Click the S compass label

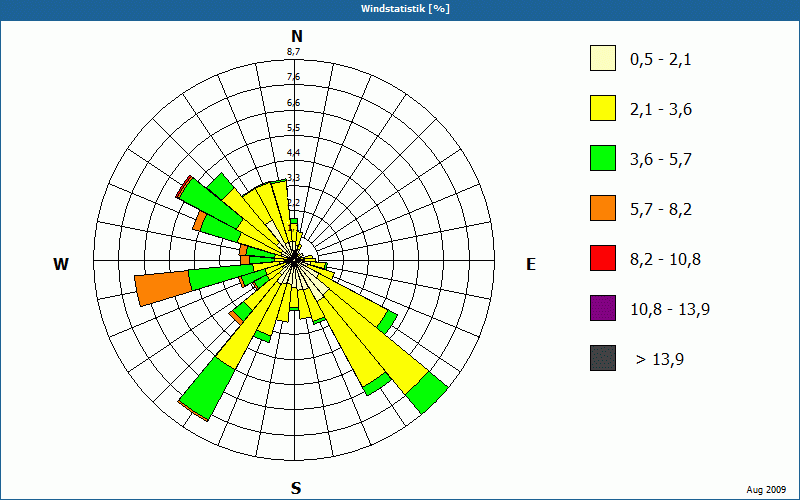click(x=296, y=488)
